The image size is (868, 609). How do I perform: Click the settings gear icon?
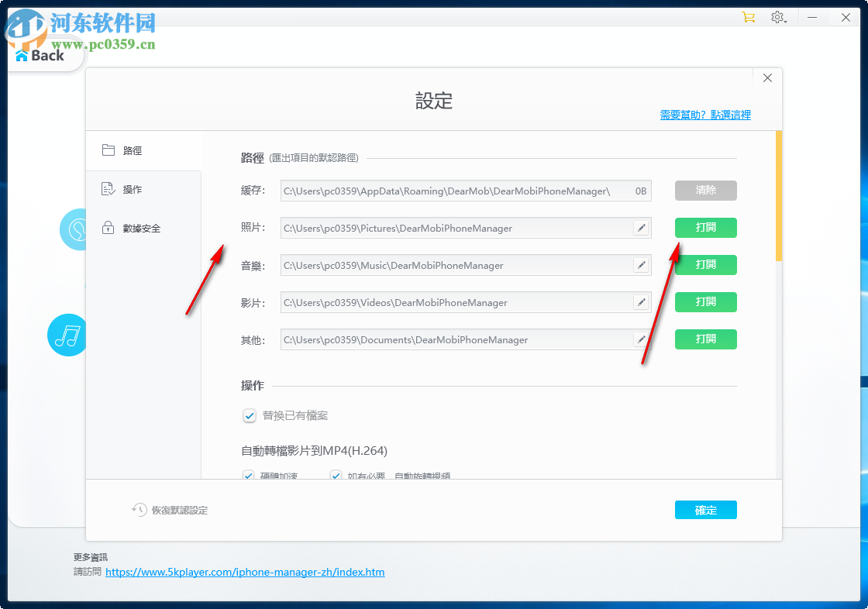pyautogui.click(x=777, y=16)
